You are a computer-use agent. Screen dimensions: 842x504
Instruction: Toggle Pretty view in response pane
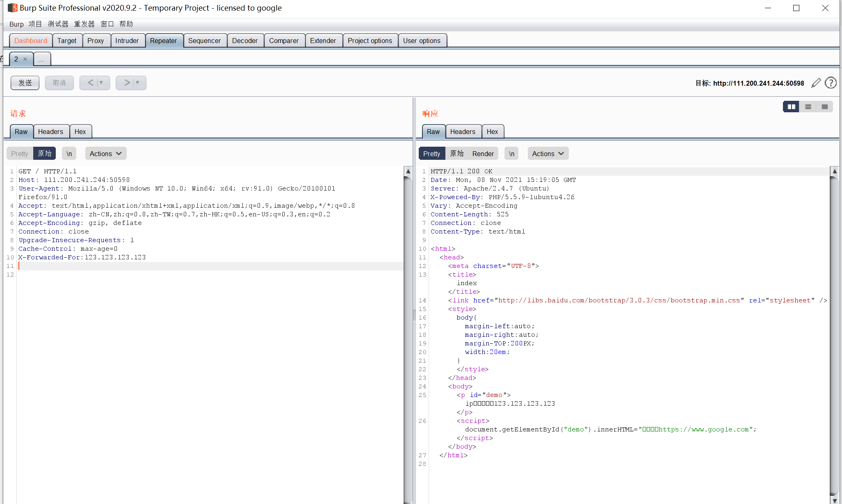pyautogui.click(x=432, y=154)
